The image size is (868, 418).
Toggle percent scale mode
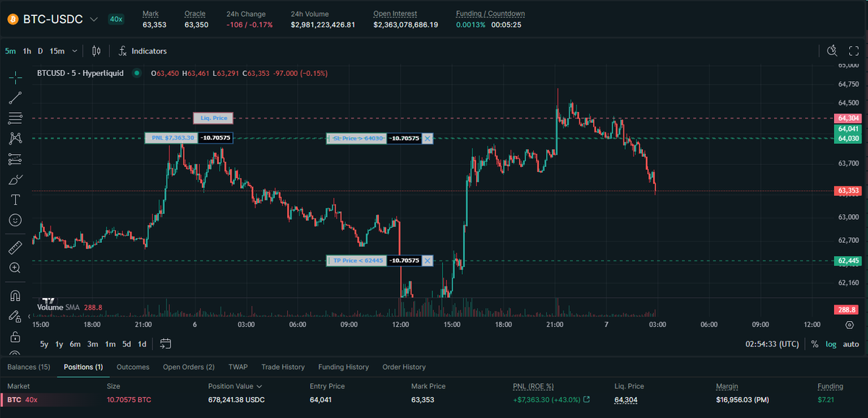point(815,344)
